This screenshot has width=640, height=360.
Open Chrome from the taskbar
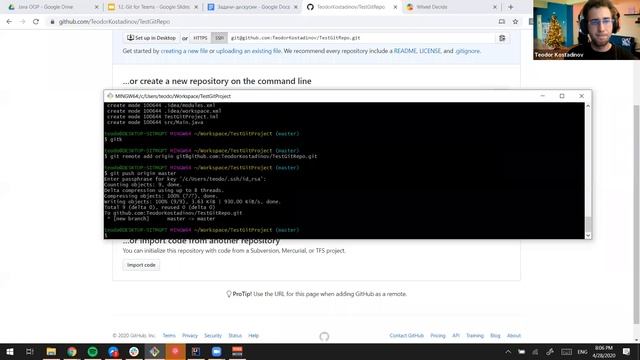click(x=72, y=351)
